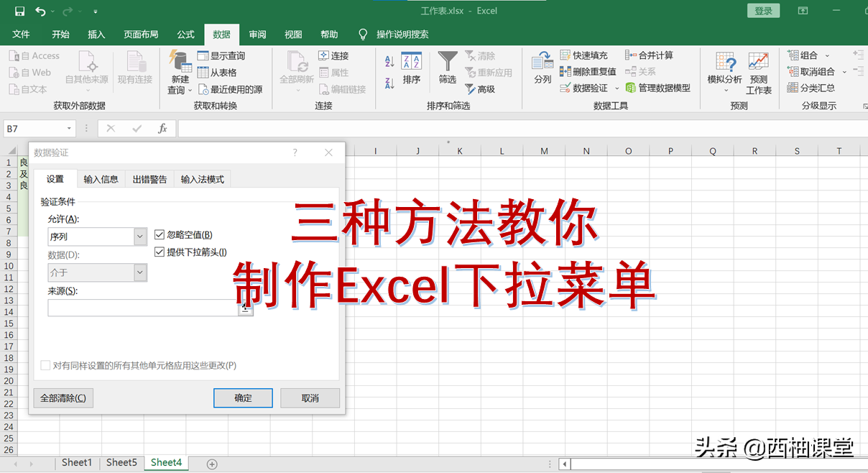Sort descending with the Z-A icon
868x473 pixels.
389,83
